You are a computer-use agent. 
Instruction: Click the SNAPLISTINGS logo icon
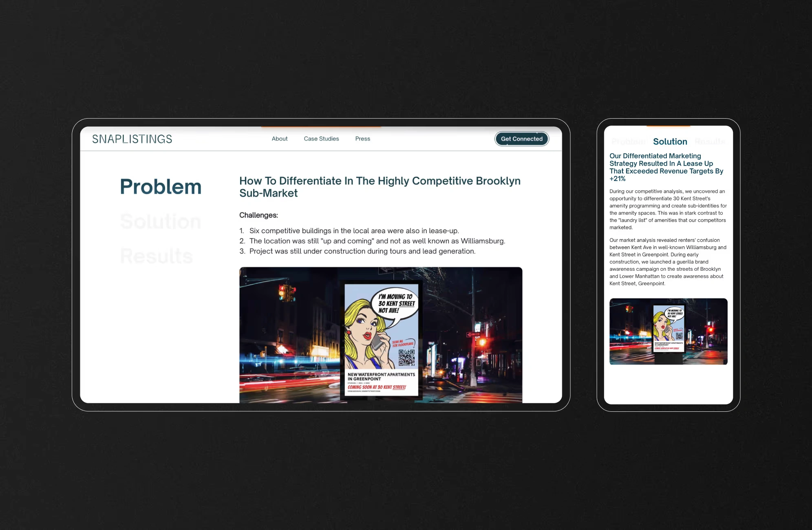(x=132, y=139)
